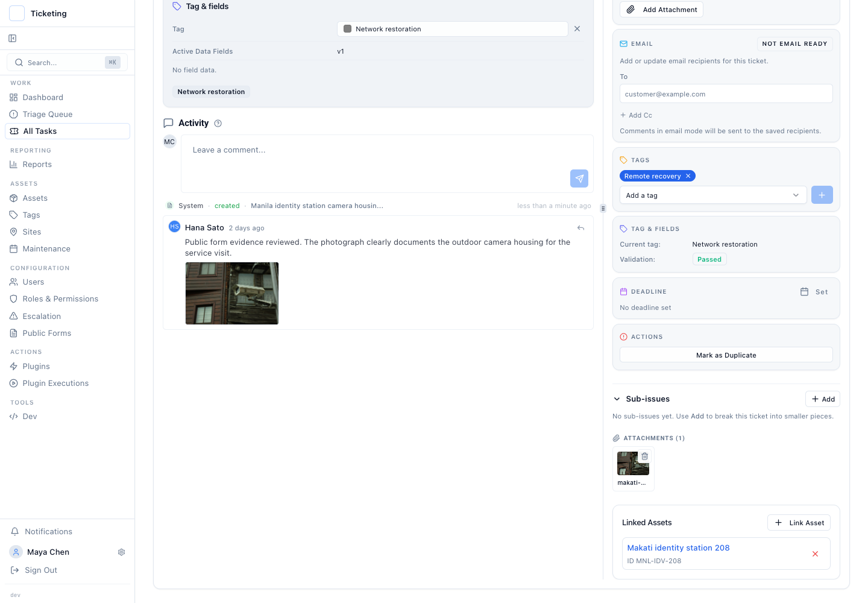Mark ticket as Duplicate
Viewport: 868px width, 603px height.
[726, 355]
